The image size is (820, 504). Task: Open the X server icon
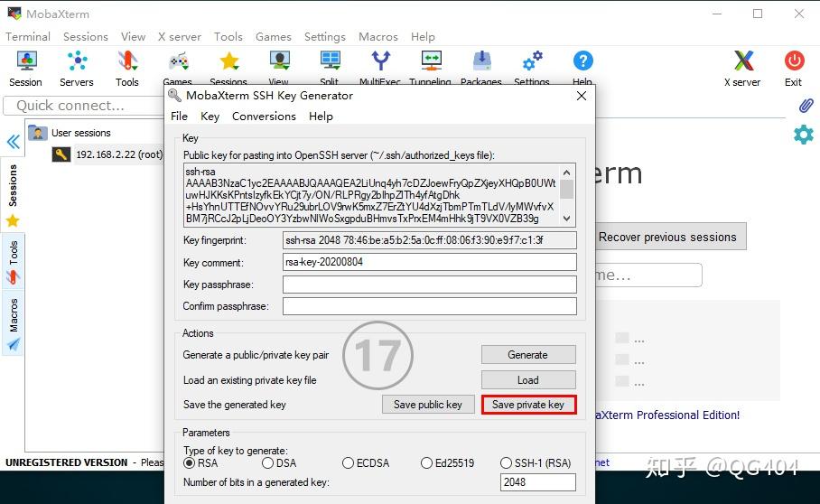(743, 61)
